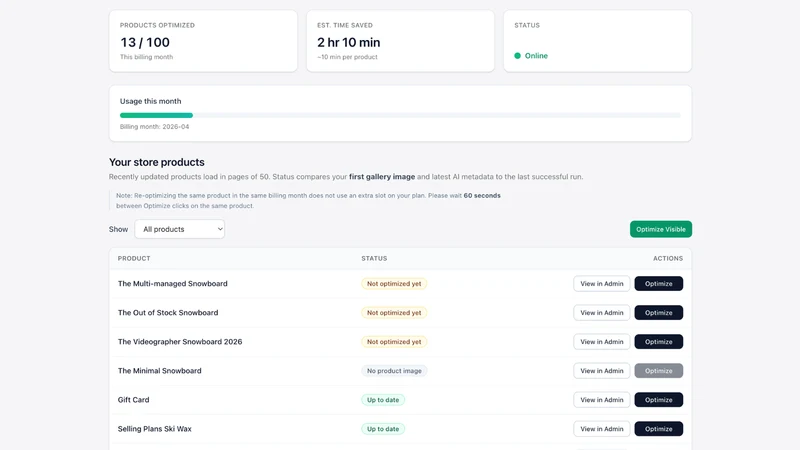Optimize Selling Plans Ski Wax

tap(659, 429)
